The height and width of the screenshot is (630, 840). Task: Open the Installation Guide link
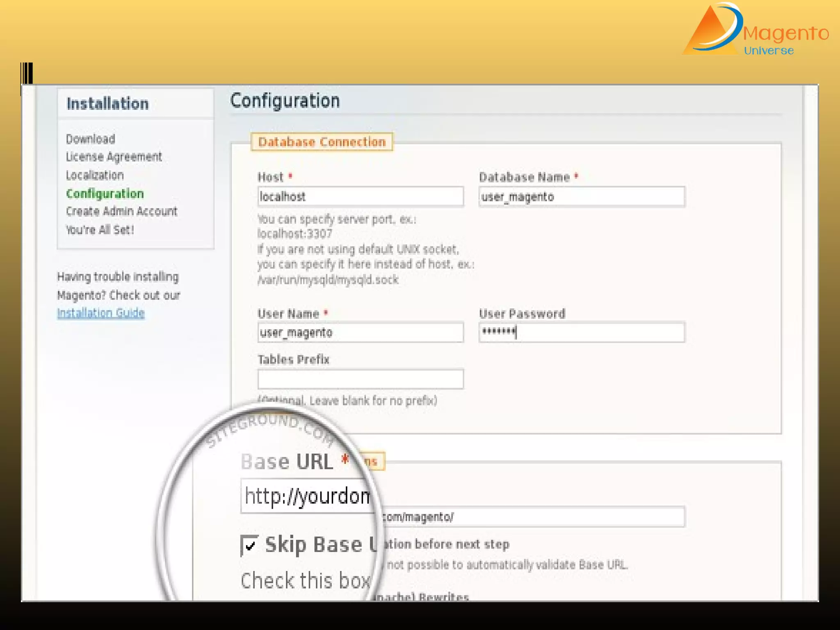101,313
